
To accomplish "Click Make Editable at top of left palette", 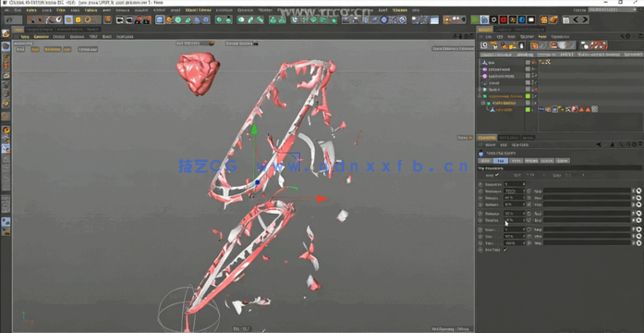I will pyautogui.click(x=6, y=33).
